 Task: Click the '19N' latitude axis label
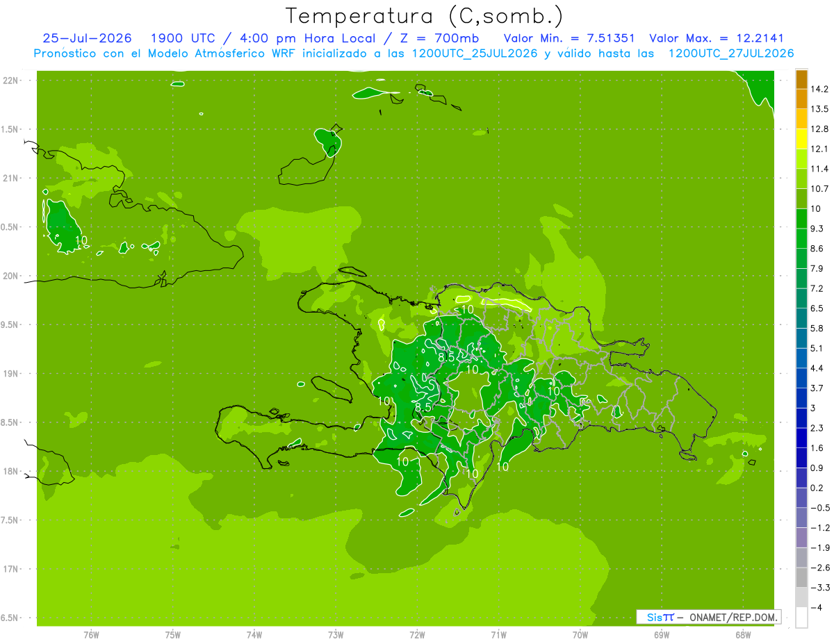point(10,374)
